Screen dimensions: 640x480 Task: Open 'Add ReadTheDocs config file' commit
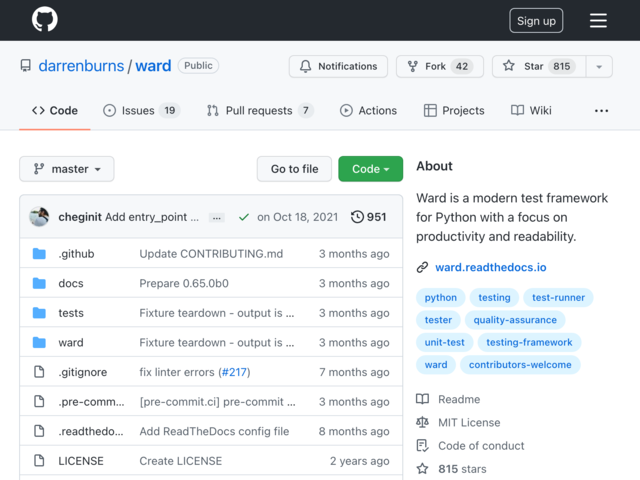[214, 431]
